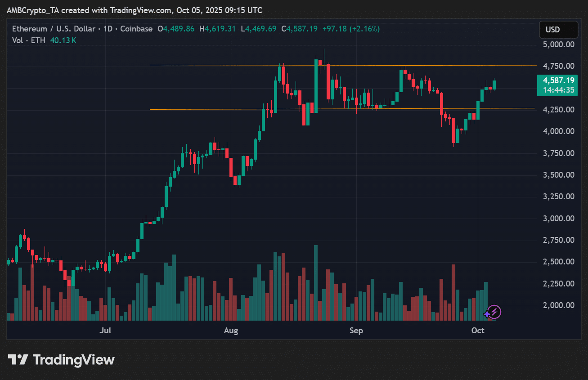The width and height of the screenshot is (588, 380).
Task: Click the purple lightning bolt icon
Action: [x=494, y=312]
